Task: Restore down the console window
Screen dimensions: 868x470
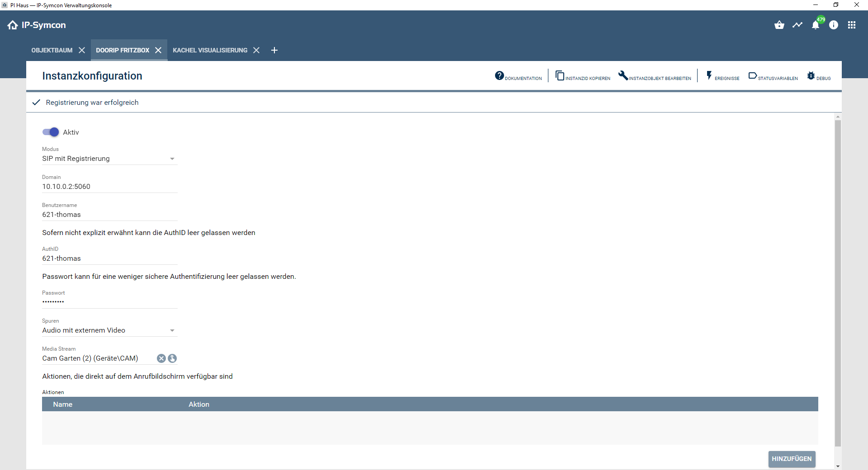Action: pos(836,5)
